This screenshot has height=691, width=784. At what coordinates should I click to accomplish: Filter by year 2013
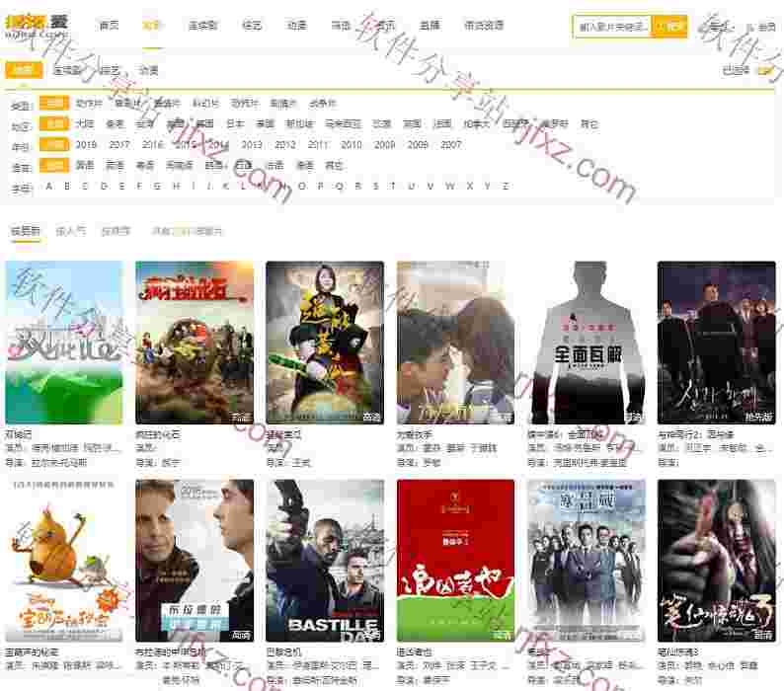coord(252,144)
